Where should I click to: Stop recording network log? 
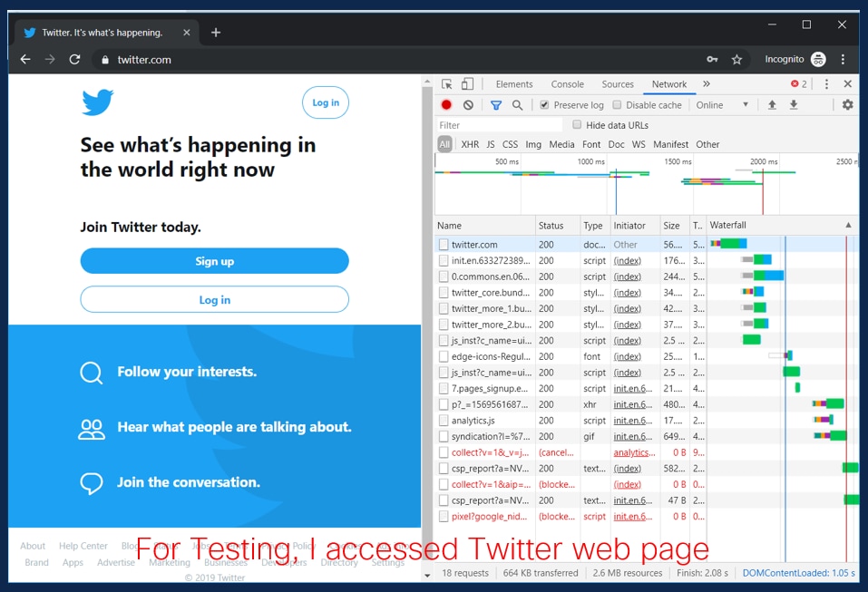click(x=446, y=104)
